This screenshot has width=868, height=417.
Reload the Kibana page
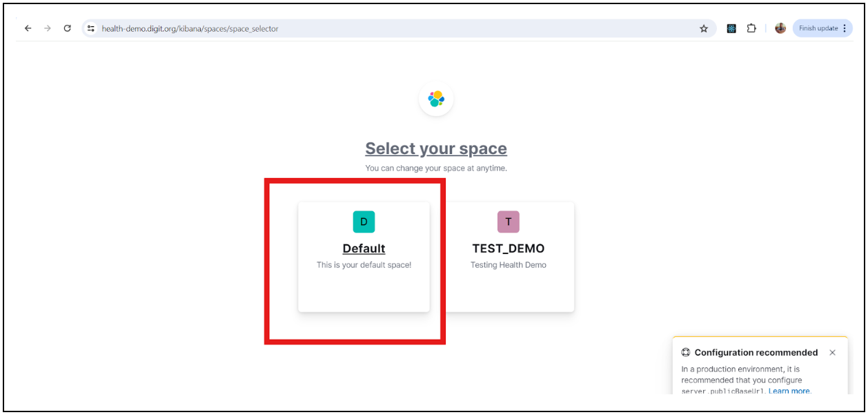67,28
